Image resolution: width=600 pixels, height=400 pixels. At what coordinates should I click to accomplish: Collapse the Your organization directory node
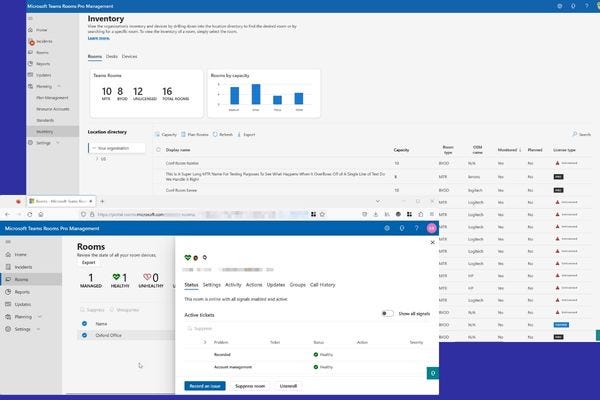[x=94, y=148]
